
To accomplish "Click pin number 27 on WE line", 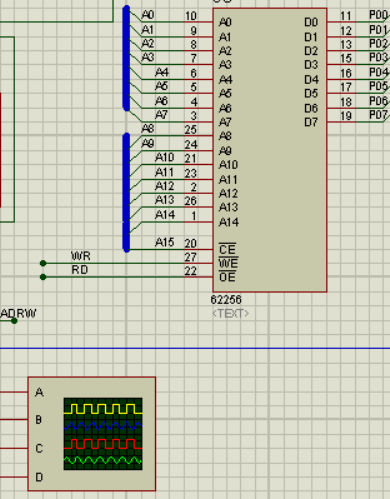I will click(x=191, y=257).
